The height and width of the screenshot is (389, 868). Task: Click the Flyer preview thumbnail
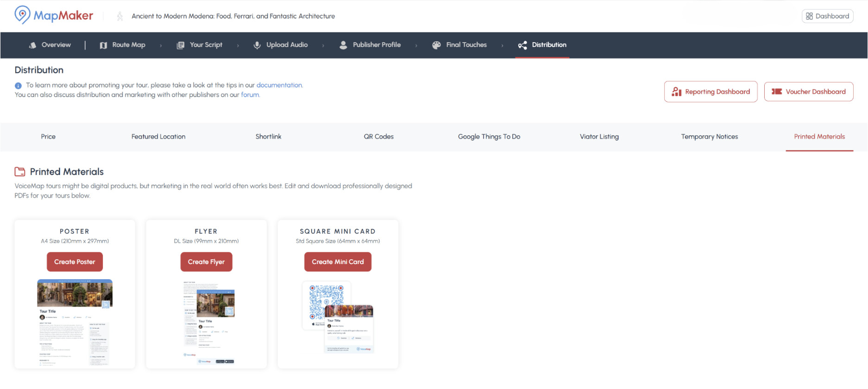click(209, 322)
